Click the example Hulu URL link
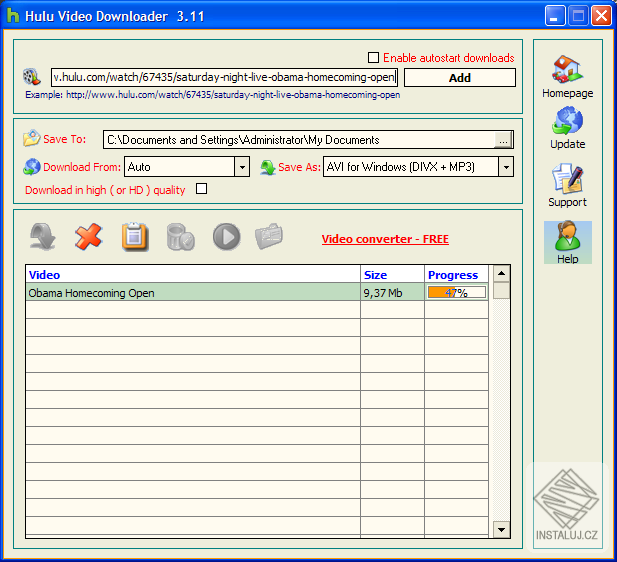The width and height of the screenshot is (617, 562). [233, 95]
